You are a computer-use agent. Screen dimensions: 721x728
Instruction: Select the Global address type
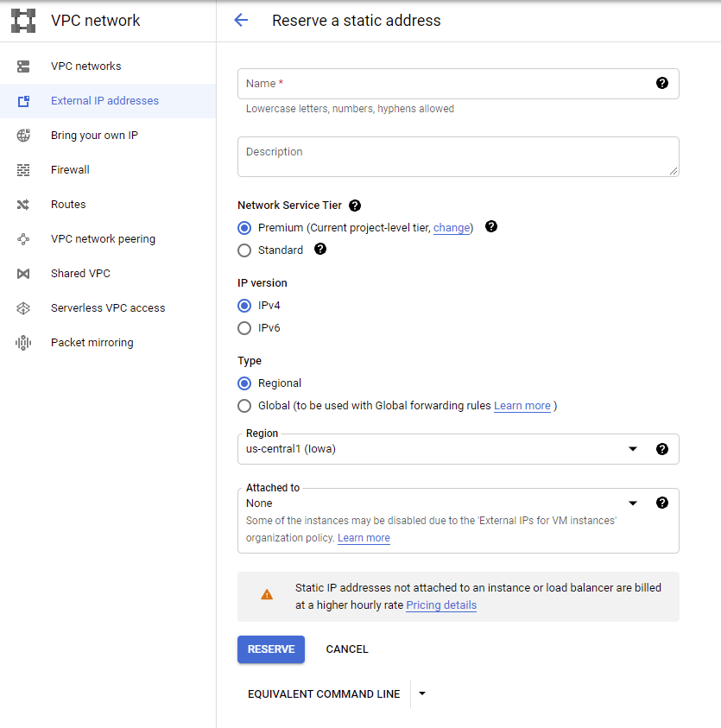pyautogui.click(x=244, y=405)
